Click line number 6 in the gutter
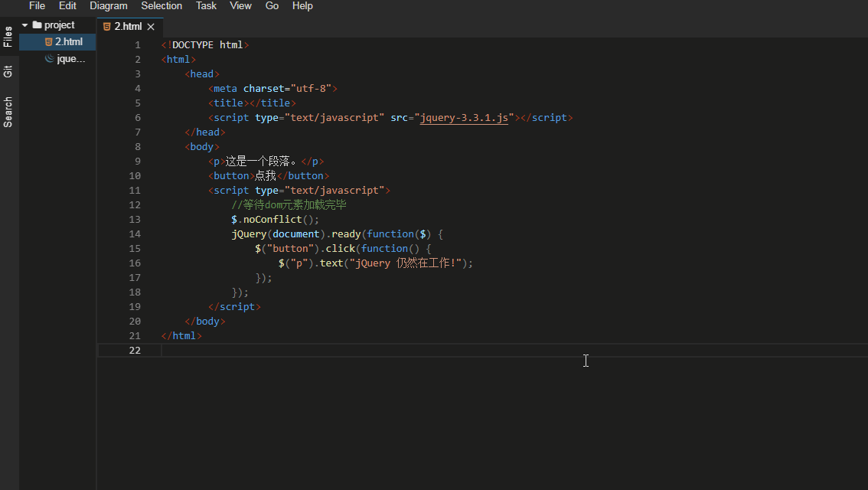 pyautogui.click(x=137, y=118)
